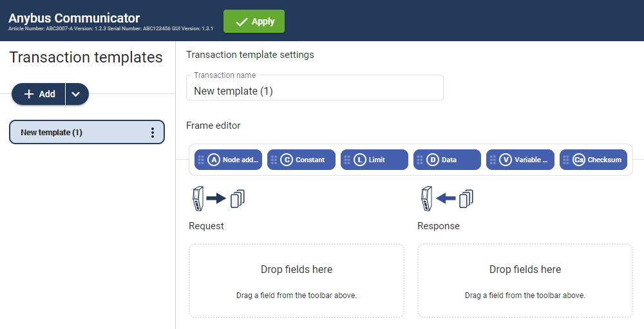Click the Transaction templates heading

(x=86, y=57)
